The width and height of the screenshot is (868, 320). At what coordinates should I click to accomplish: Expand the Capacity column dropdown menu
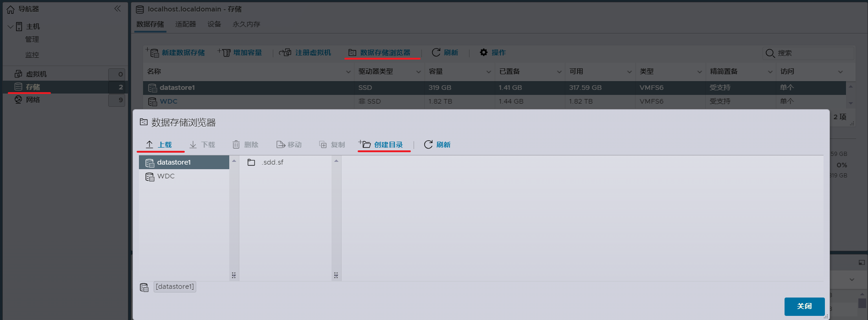click(488, 72)
